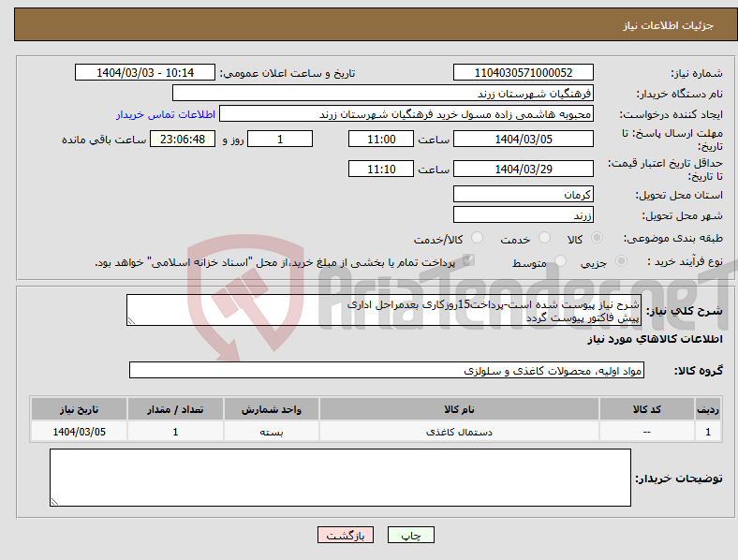Click the دستمال کاغذی item name cell

coord(459,432)
